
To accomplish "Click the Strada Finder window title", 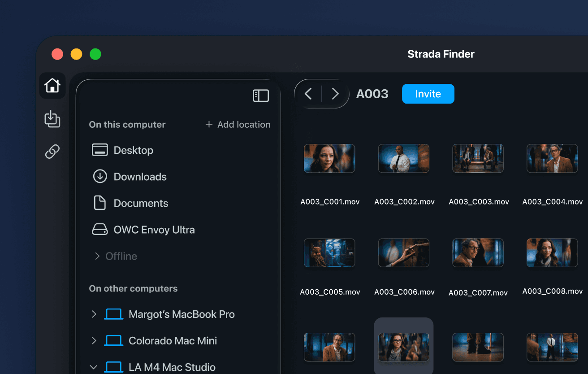I will pyautogui.click(x=441, y=54).
